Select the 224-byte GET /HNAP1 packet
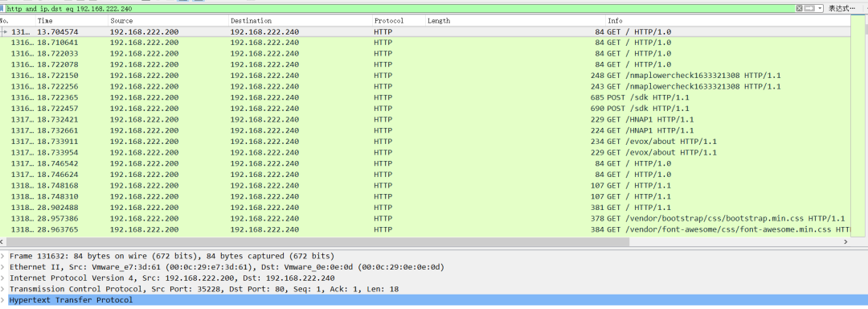Screen dimensions: 868x309 pos(425,130)
